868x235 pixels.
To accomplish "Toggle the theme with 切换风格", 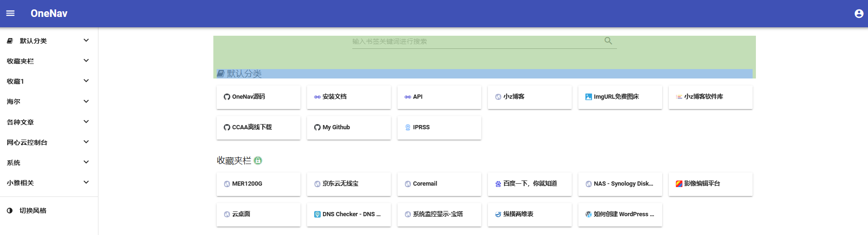I will (33, 211).
